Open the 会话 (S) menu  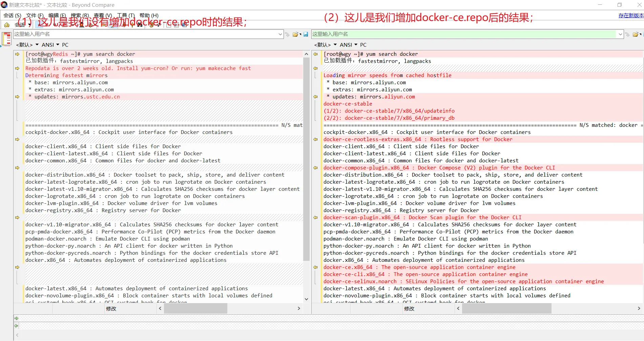click(x=12, y=16)
